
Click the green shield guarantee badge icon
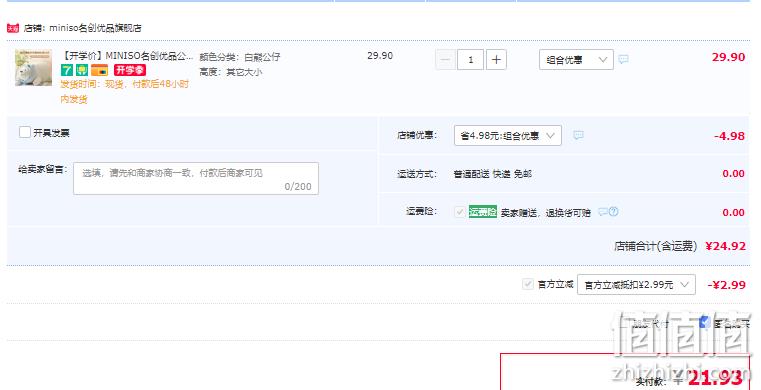[x=82, y=70]
